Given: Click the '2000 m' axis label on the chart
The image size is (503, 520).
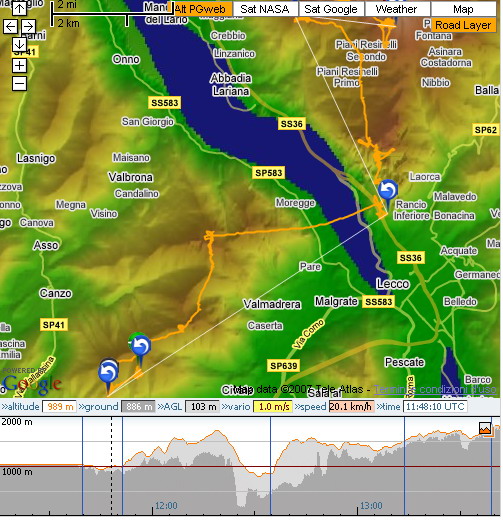Looking at the screenshot, I should [17, 422].
